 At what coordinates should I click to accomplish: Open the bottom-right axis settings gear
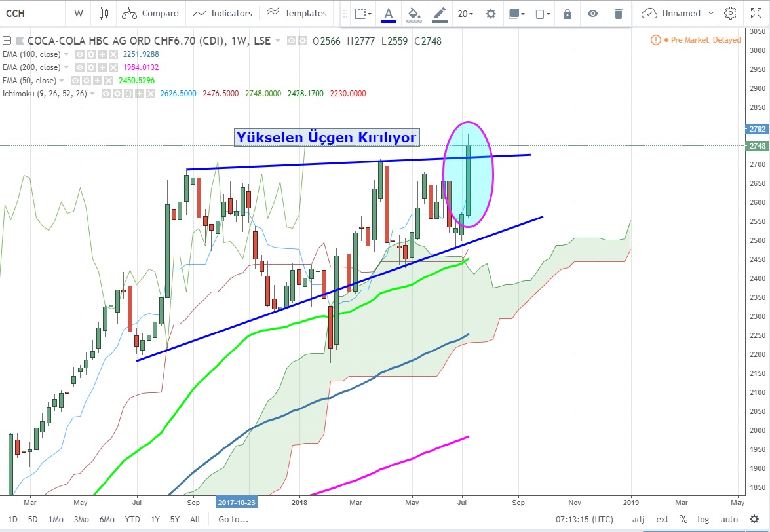755,520
